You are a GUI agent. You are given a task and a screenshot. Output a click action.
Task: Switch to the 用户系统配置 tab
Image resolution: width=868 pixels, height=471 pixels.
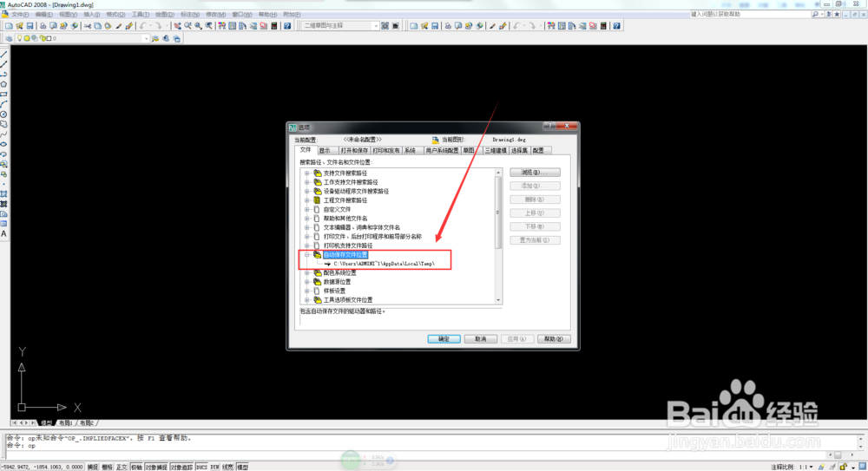pos(442,151)
